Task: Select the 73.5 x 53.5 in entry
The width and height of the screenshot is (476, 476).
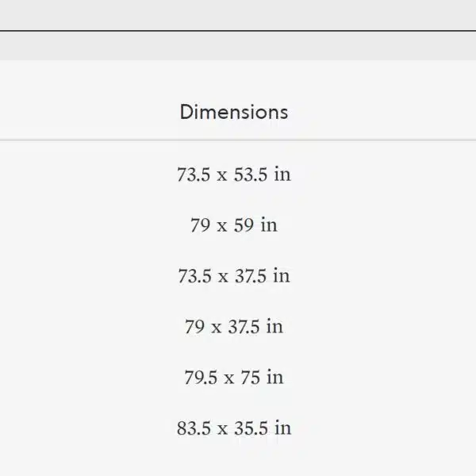Action: point(234,175)
